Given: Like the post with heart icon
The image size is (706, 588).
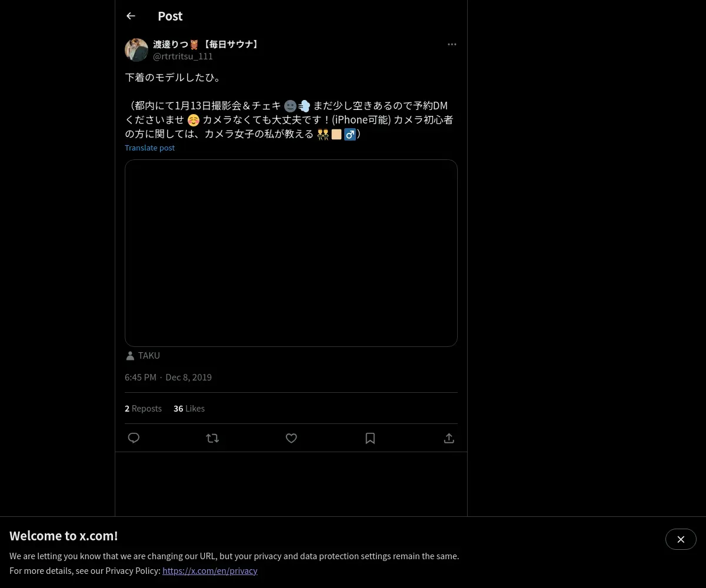Looking at the screenshot, I should [x=291, y=438].
